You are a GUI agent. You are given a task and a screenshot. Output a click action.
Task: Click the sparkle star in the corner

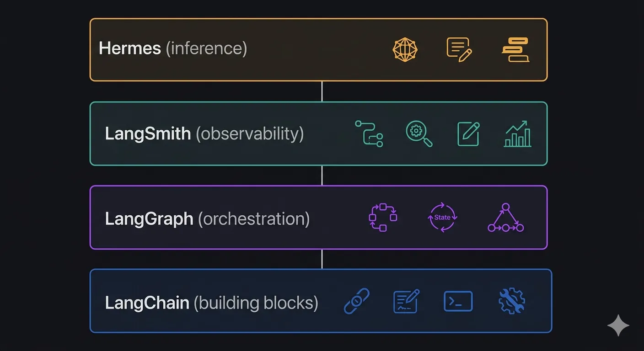(x=618, y=325)
